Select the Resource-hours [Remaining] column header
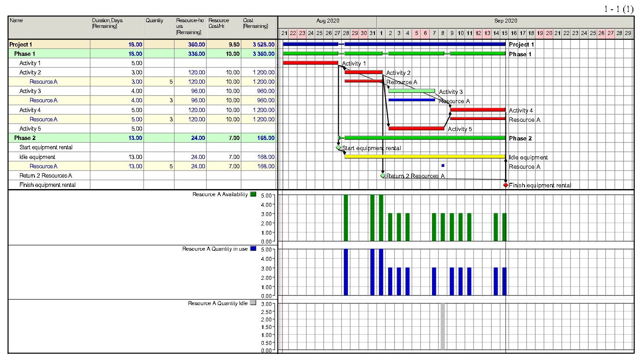Screen dimensions: 644x360 pyautogui.click(x=190, y=27)
